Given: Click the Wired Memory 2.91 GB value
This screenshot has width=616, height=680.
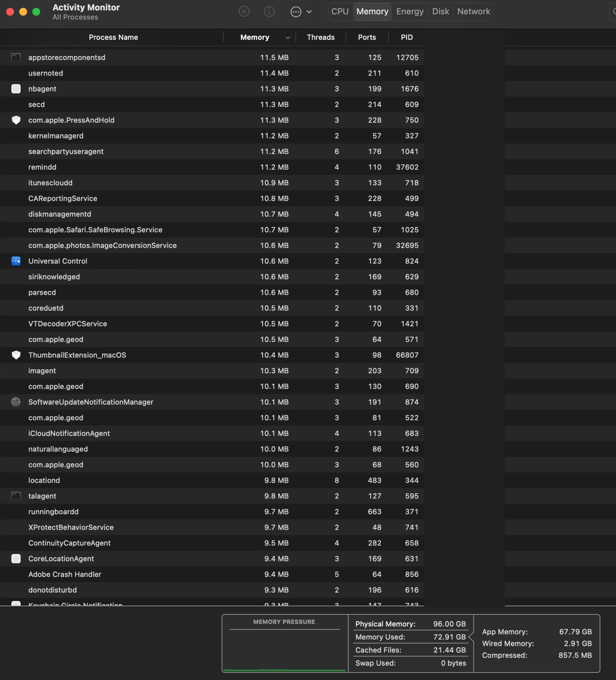Looking at the screenshot, I should [x=578, y=644].
